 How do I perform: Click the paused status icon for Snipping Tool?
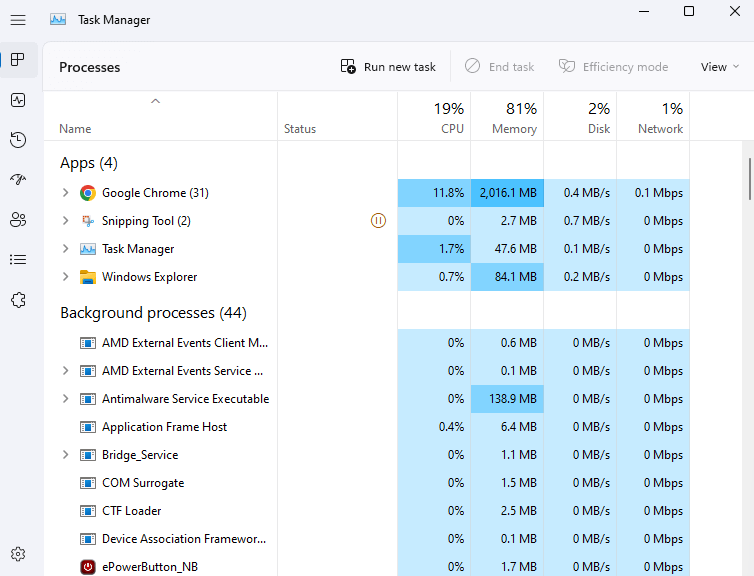(x=378, y=221)
